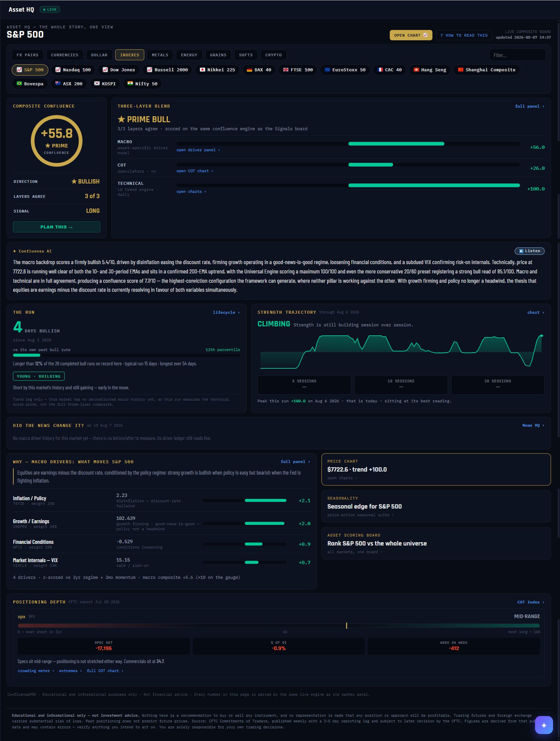Select FTSE 100 with UK flag
The width and height of the screenshot is (560, 741).
(x=298, y=70)
